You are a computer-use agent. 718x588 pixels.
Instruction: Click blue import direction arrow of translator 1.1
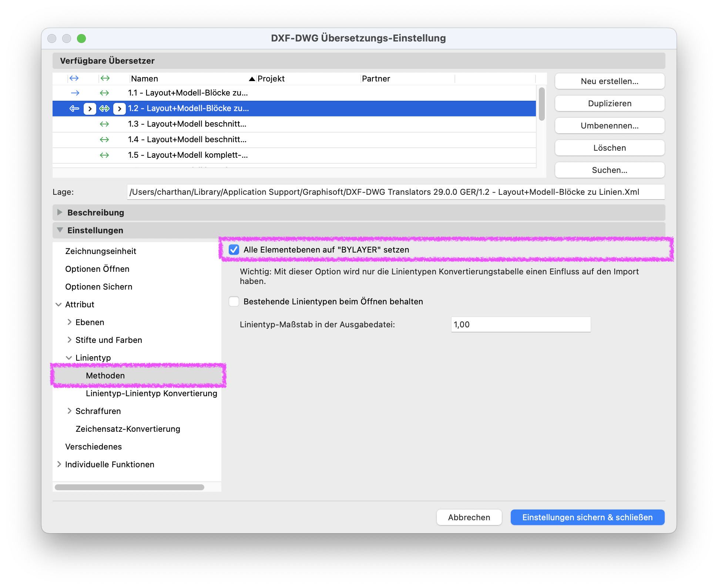pos(75,93)
